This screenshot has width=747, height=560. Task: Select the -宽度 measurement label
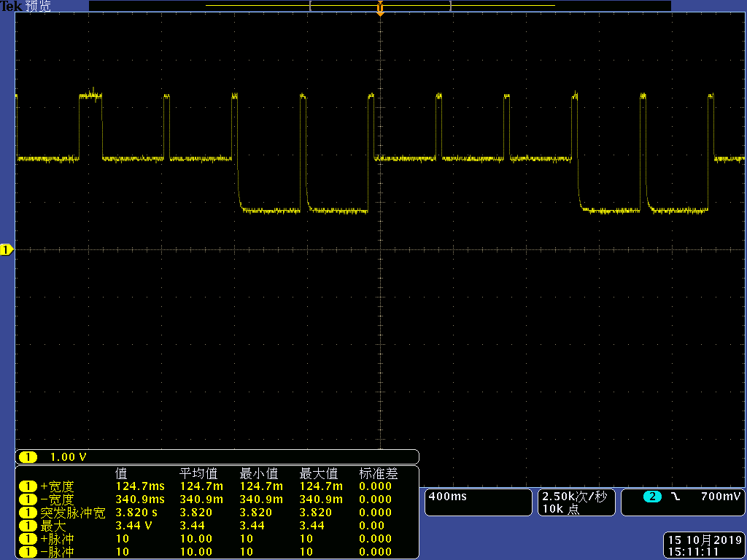tap(57, 499)
